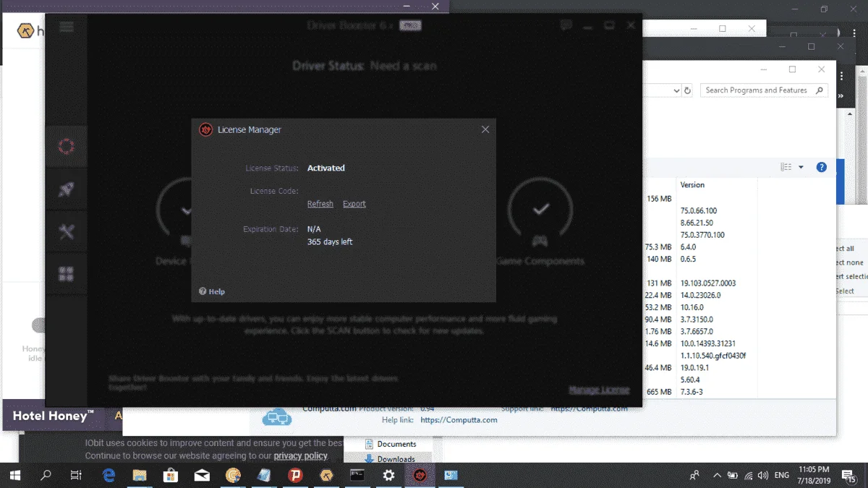The image size is (868, 488).
Task: Open the Driver Booster hamburger menu
Action: pos(67,27)
